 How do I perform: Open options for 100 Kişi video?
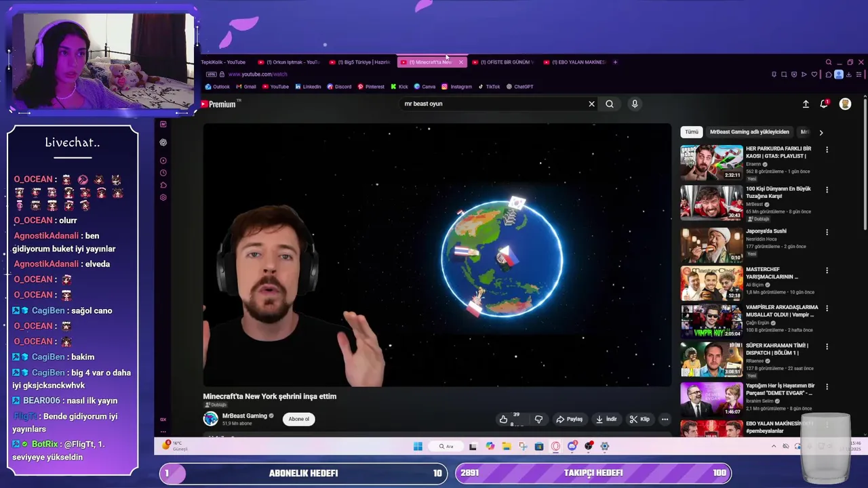tap(827, 190)
